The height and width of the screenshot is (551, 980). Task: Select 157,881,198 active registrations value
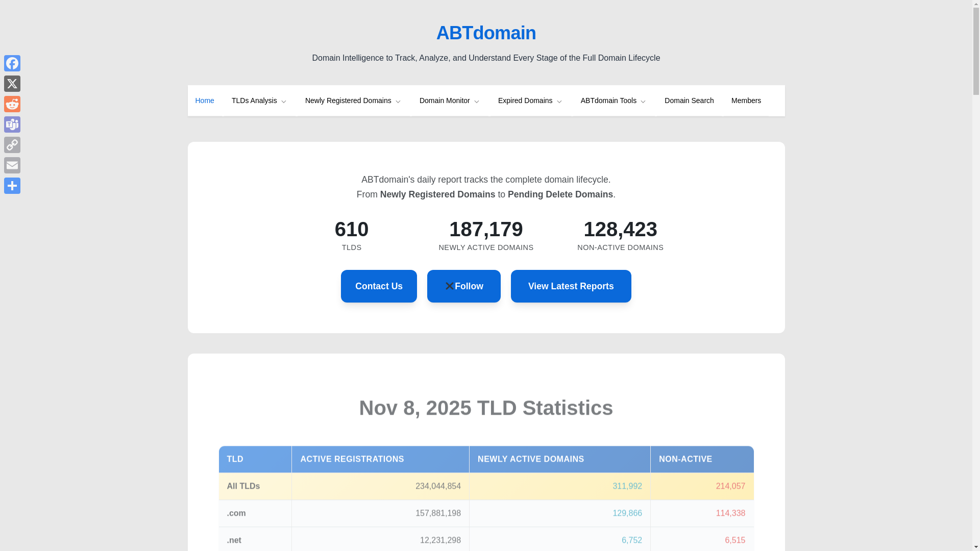click(x=438, y=513)
